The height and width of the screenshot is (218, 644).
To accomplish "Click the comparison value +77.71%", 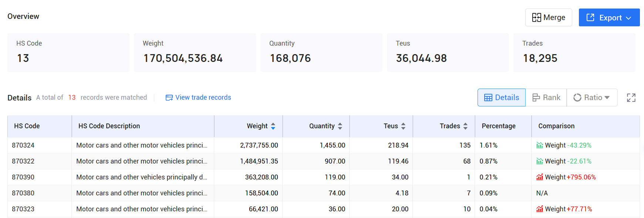I will (x=579, y=209).
